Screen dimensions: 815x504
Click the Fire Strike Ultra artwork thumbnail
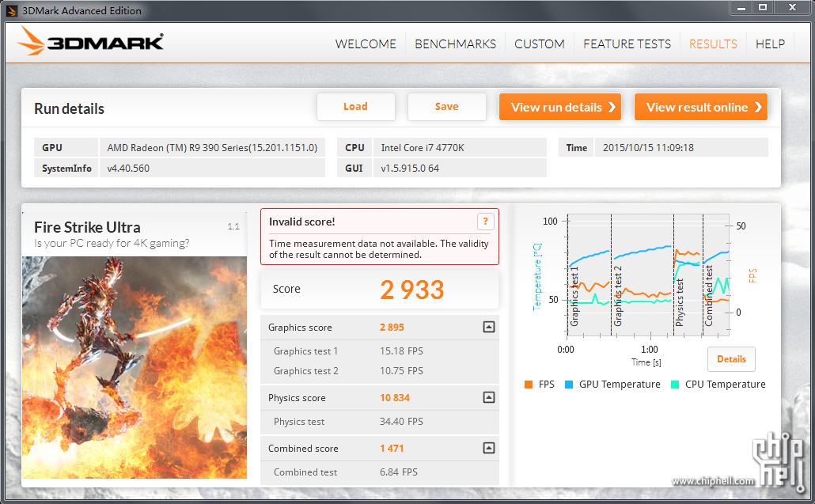pyautogui.click(x=135, y=367)
